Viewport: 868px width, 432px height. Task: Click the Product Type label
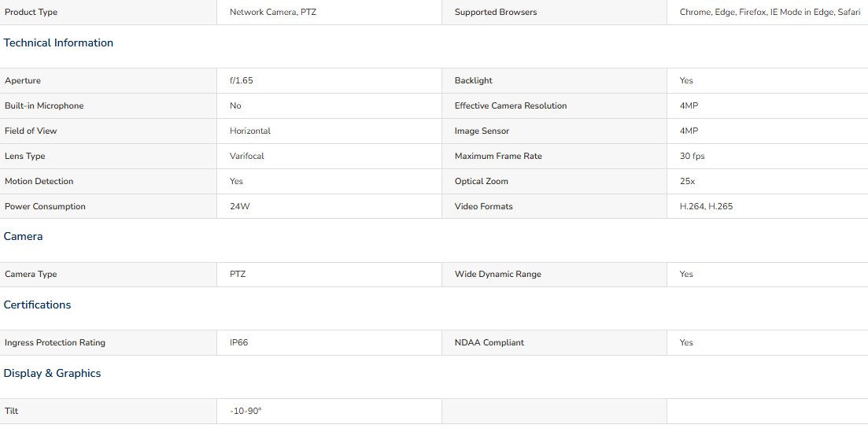pos(31,12)
